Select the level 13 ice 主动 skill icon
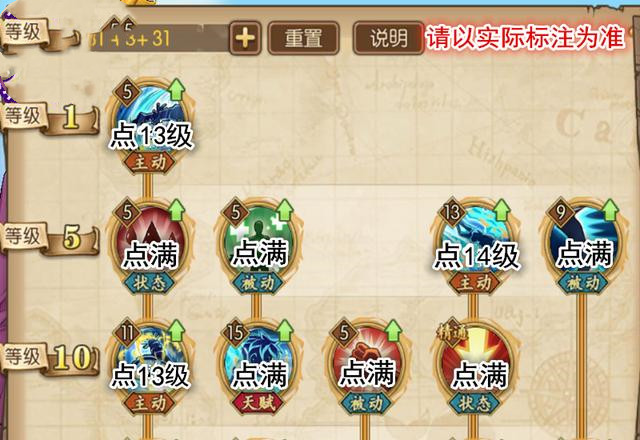 (475, 245)
